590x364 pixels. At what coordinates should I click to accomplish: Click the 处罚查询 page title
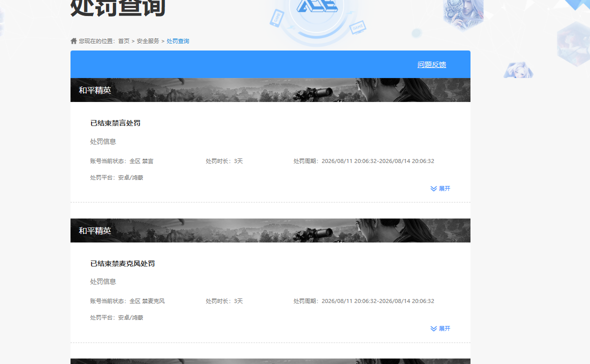(x=118, y=7)
